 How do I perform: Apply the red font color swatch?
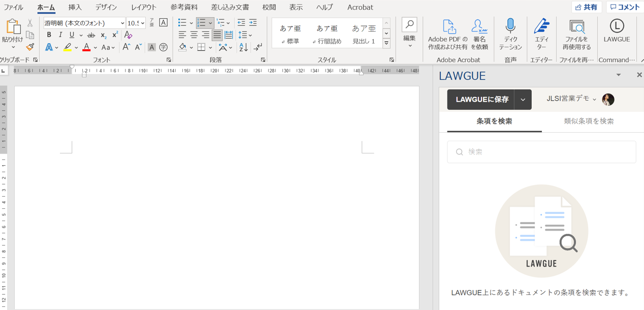click(86, 47)
